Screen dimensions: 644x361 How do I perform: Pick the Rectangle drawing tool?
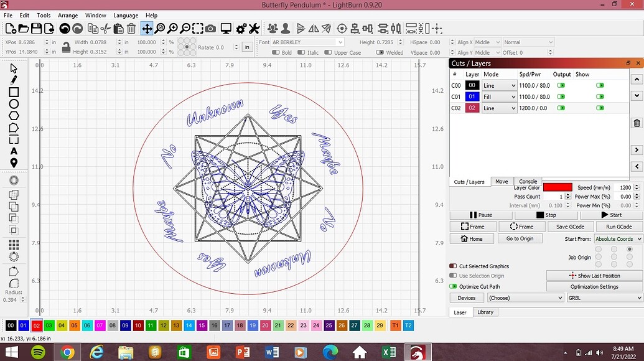pyautogui.click(x=14, y=92)
